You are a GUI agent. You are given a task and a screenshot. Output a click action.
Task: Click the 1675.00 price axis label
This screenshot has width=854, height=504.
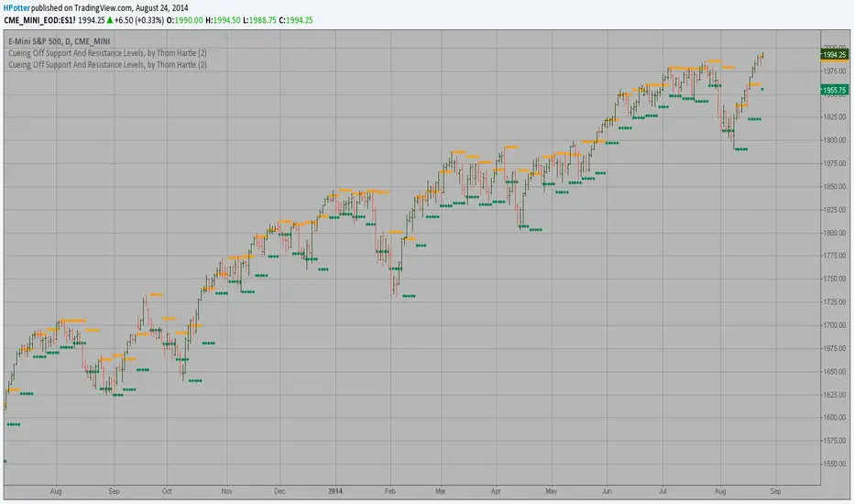(x=835, y=348)
